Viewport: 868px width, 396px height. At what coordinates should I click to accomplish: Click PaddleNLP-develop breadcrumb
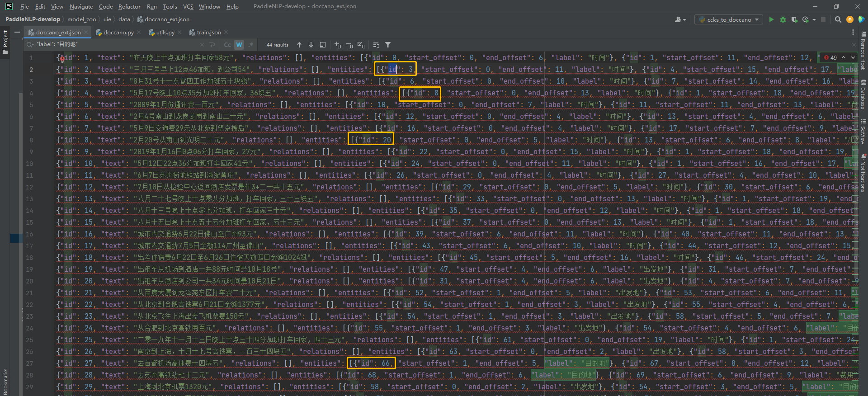[33, 19]
